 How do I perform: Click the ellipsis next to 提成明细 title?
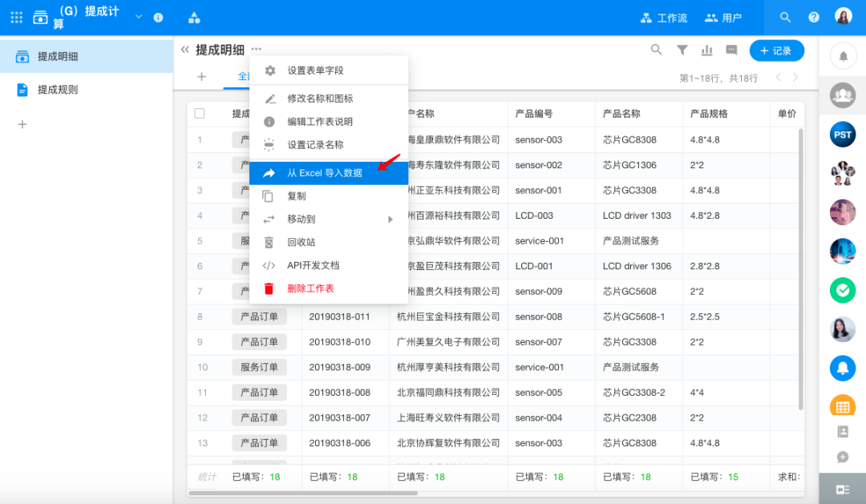pos(257,49)
